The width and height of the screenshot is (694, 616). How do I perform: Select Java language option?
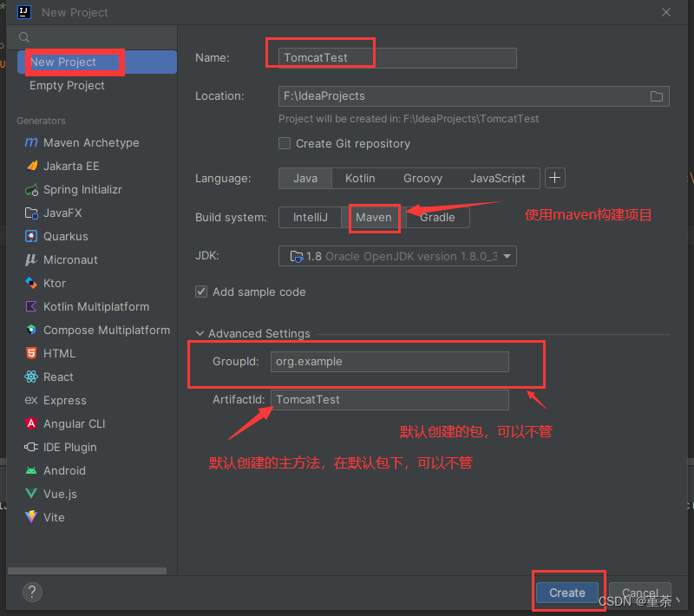click(x=305, y=179)
